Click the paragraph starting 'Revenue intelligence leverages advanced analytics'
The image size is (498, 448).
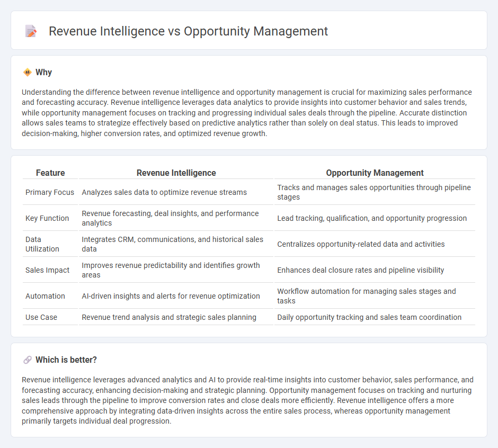[248, 400]
